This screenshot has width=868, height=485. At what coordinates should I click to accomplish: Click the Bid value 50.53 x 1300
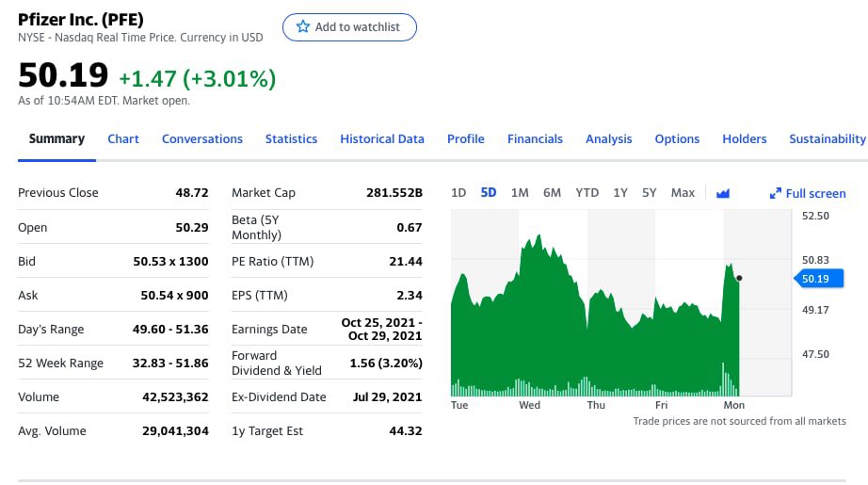(x=170, y=261)
